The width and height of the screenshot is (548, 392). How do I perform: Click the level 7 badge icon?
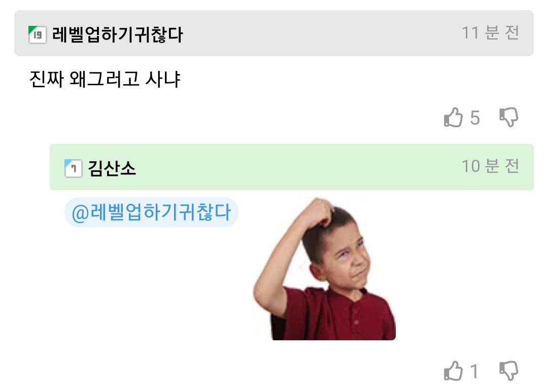point(73,168)
